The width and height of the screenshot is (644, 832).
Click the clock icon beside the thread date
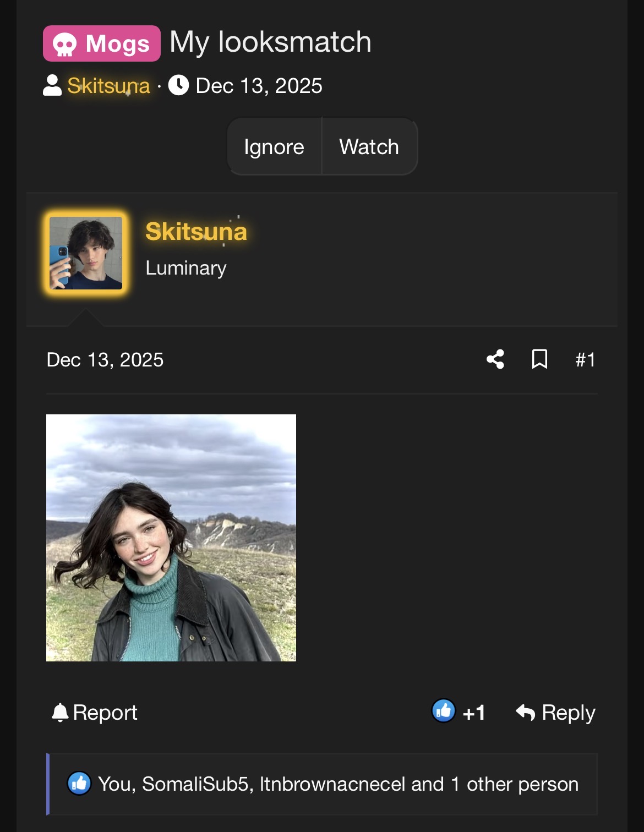click(178, 86)
